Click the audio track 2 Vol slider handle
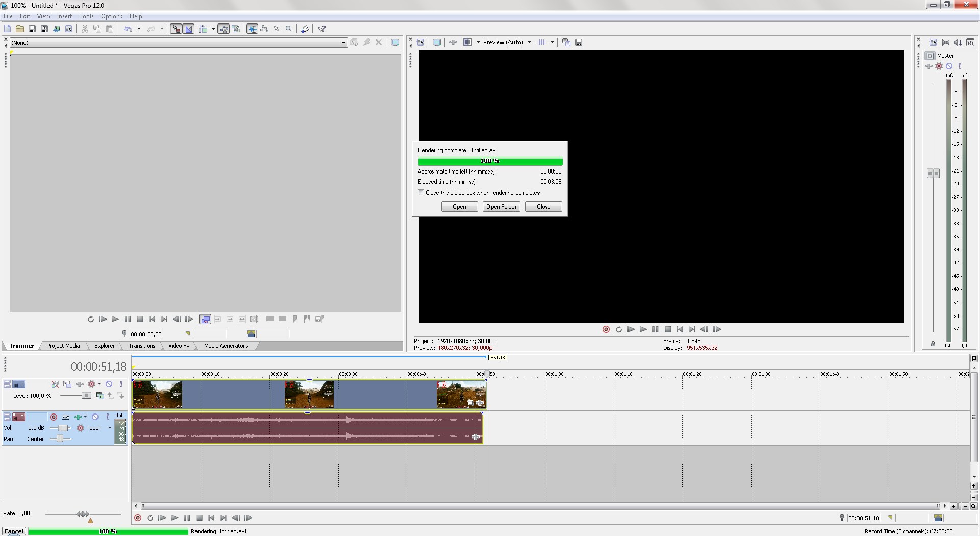 click(x=63, y=428)
